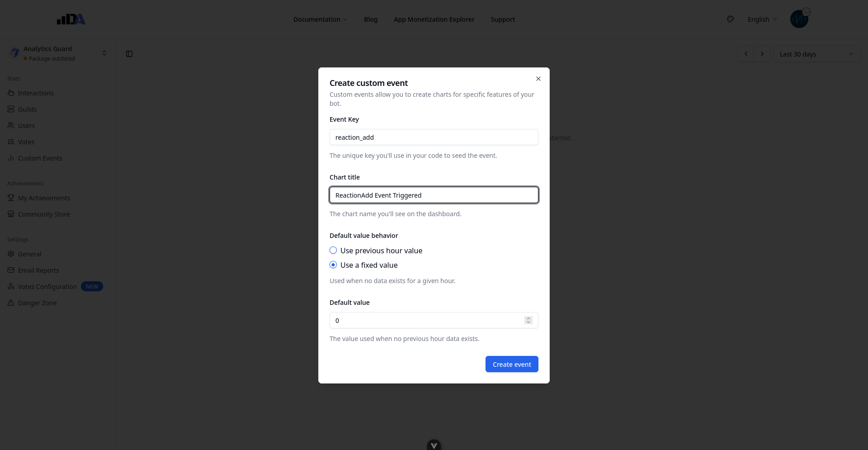The width and height of the screenshot is (868, 450).
Task: Open the Last 30 days dropdown
Action: [816, 54]
